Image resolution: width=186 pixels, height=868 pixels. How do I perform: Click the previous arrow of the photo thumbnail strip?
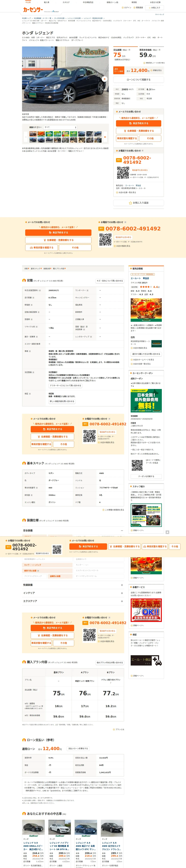pos(26,137)
